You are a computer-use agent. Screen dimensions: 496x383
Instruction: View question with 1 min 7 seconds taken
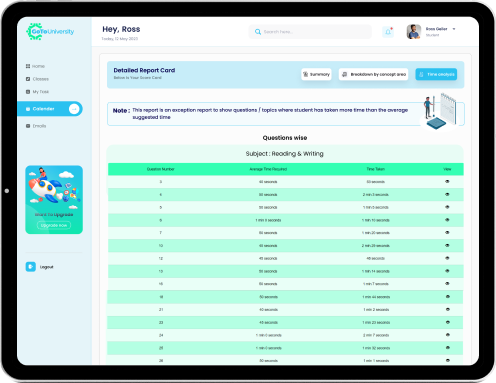coord(447,284)
